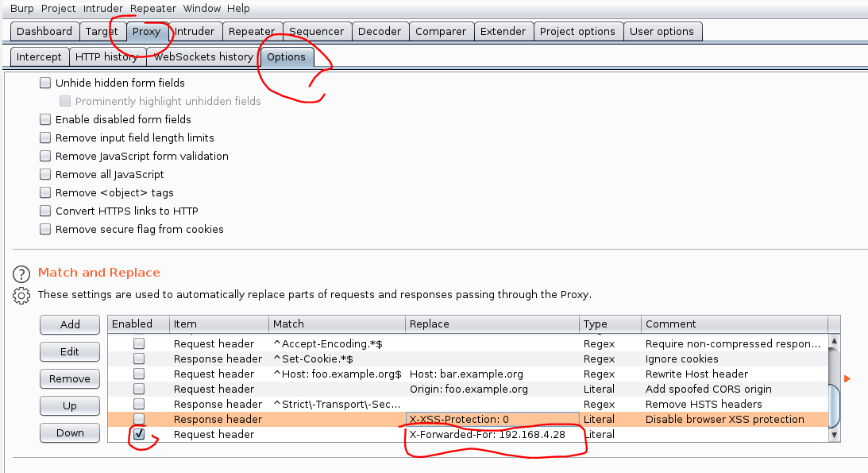
Task: Enable disabled form fields checkbox
Action: [x=45, y=119]
